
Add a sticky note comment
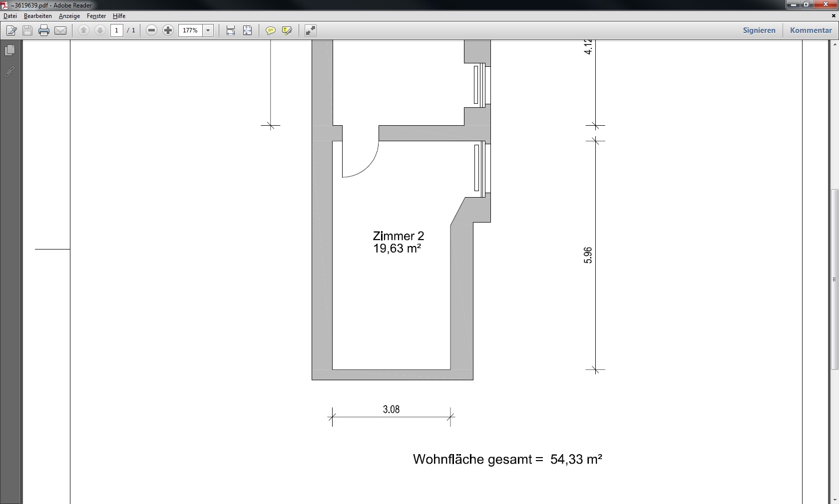tap(270, 30)
